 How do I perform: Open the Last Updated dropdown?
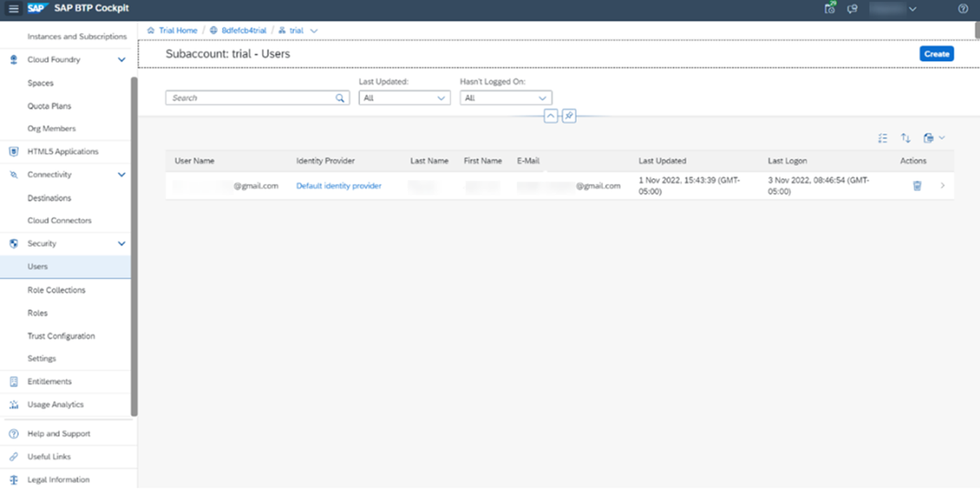(404, 98)
